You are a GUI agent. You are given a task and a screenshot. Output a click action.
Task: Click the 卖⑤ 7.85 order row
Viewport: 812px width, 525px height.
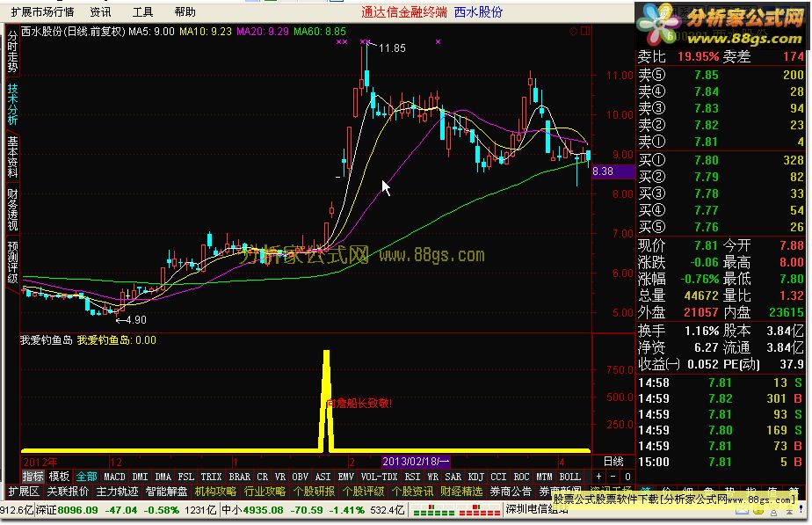point(721,75)
